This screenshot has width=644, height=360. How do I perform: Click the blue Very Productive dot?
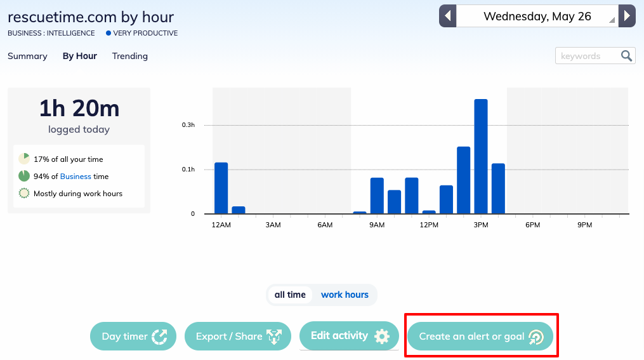[x=108, y=33]
